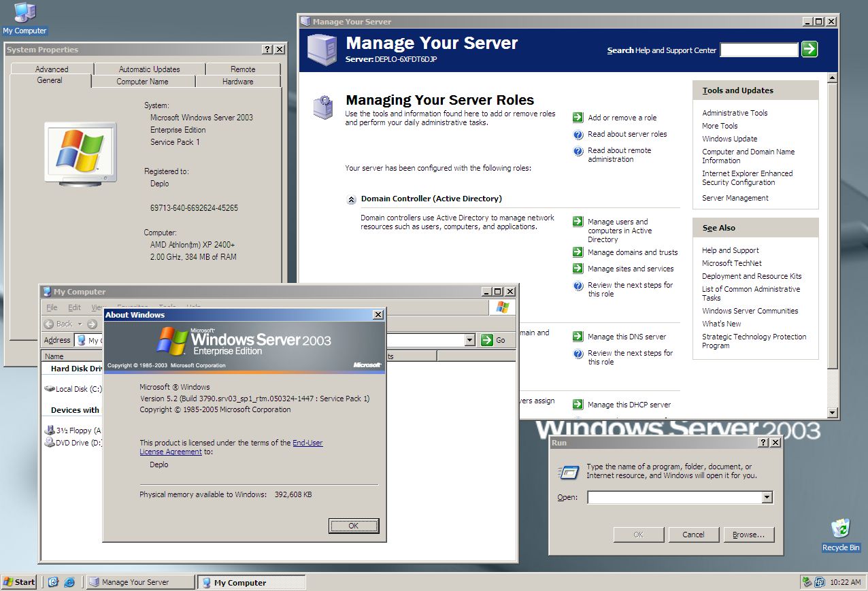Click arrow icon for Manage domains and trusts
This screenshot has width=868, height=591.
tap(578, 252)
